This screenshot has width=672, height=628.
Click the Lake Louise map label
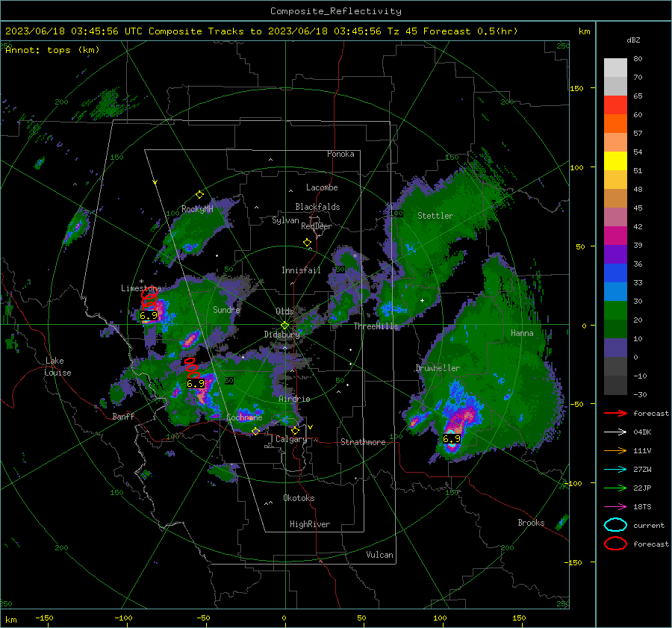pyautogui.click(x=58, y=367)
